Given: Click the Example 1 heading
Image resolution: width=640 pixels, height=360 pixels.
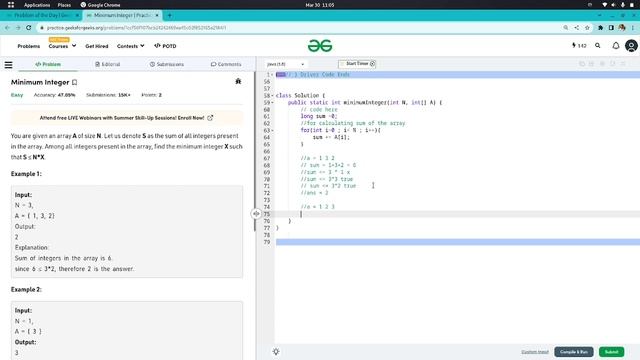Looking at the screenshot, I should (x=26, y=174).
